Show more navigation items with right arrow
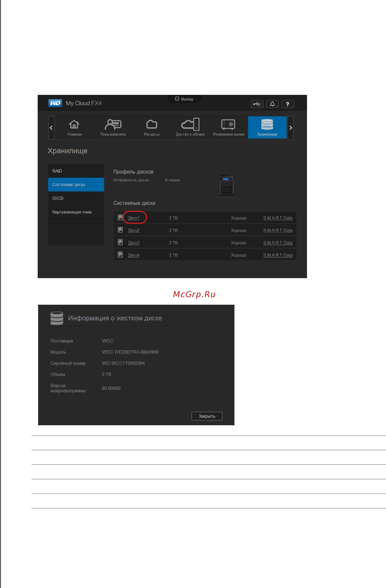386x588 pixels. click(291, 128)
